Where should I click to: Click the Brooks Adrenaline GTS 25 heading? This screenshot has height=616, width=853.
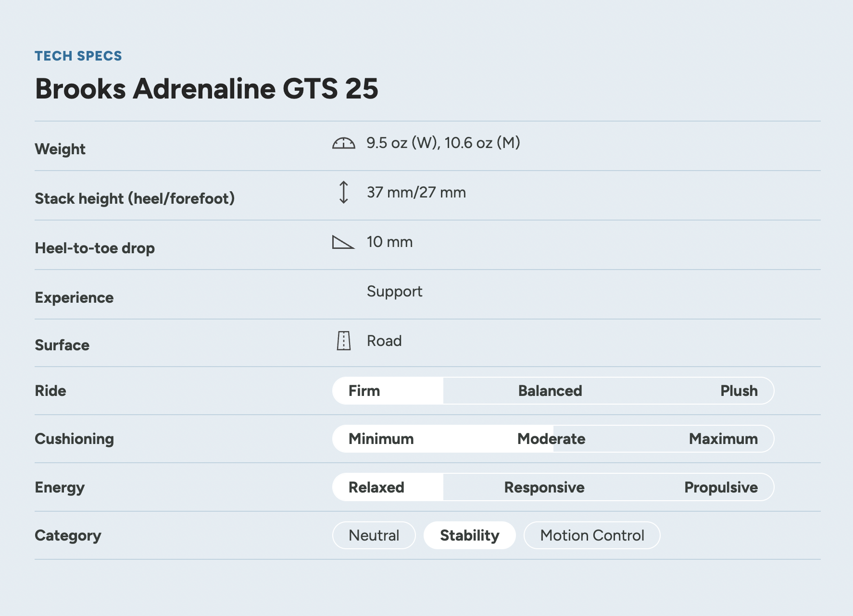click(x=207, y=89)
